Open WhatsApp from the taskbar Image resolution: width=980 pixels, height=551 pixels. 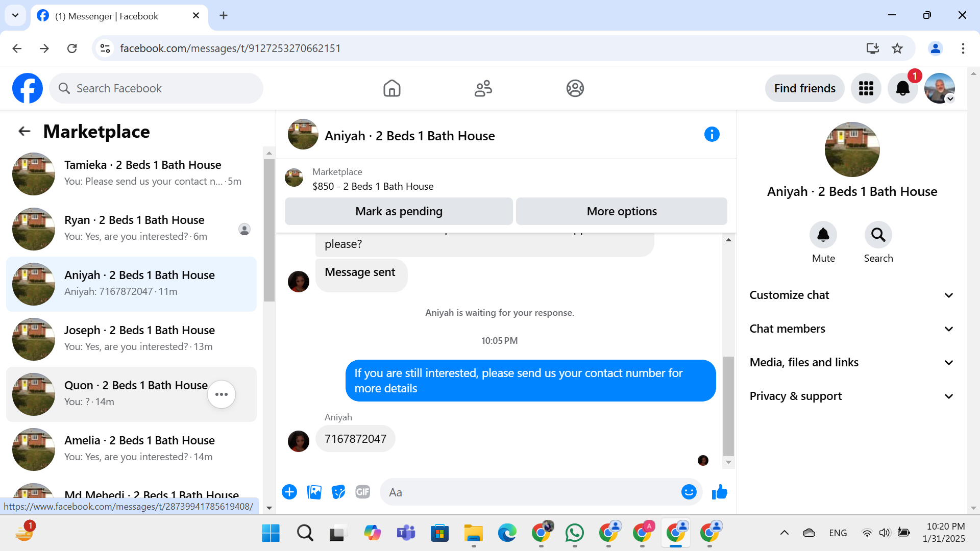point(575,533)
